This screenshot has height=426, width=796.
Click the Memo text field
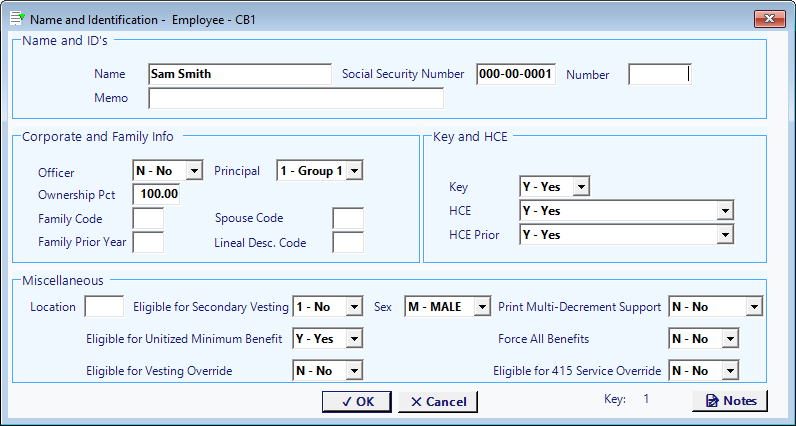[296, 98]
